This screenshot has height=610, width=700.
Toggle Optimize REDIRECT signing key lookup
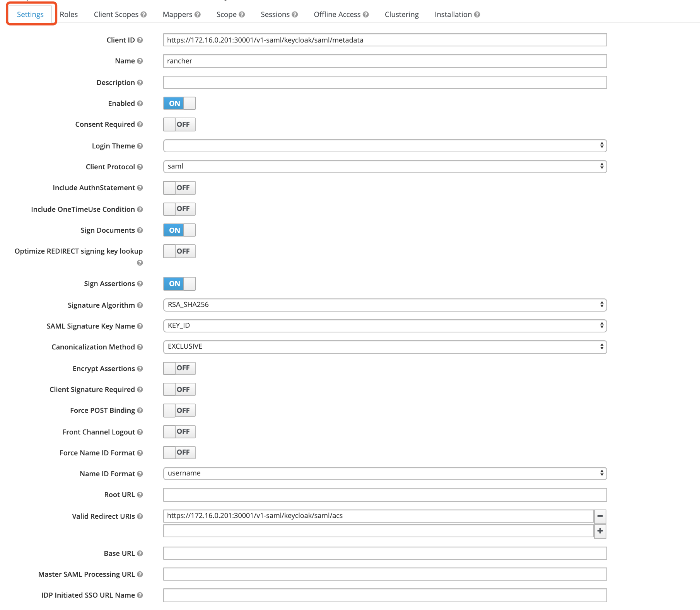pyautogui.click(x=179, y=251)
